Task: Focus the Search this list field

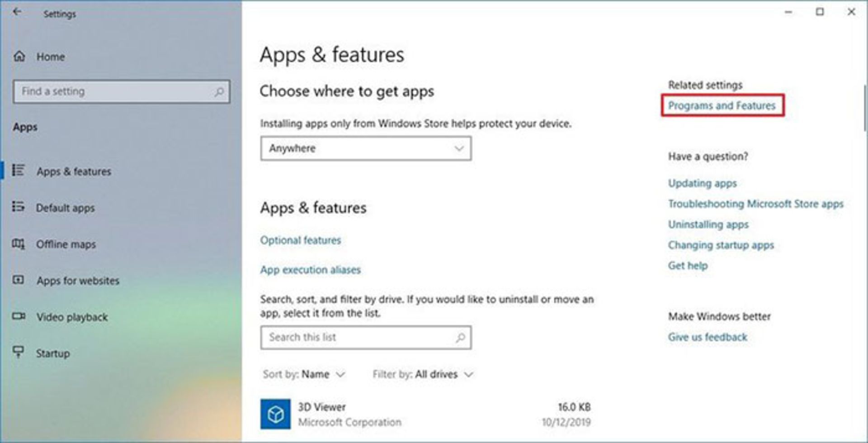Action: coord(366,338)
